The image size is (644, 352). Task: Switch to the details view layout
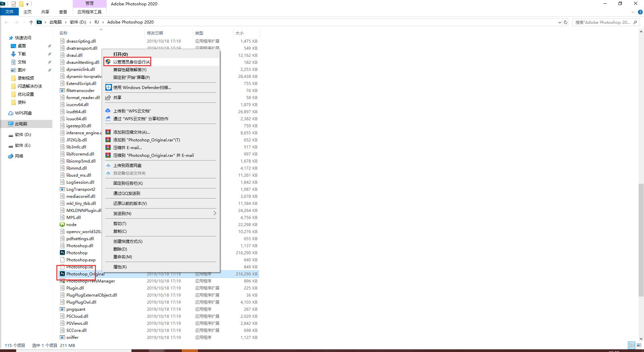click(632, 345)
